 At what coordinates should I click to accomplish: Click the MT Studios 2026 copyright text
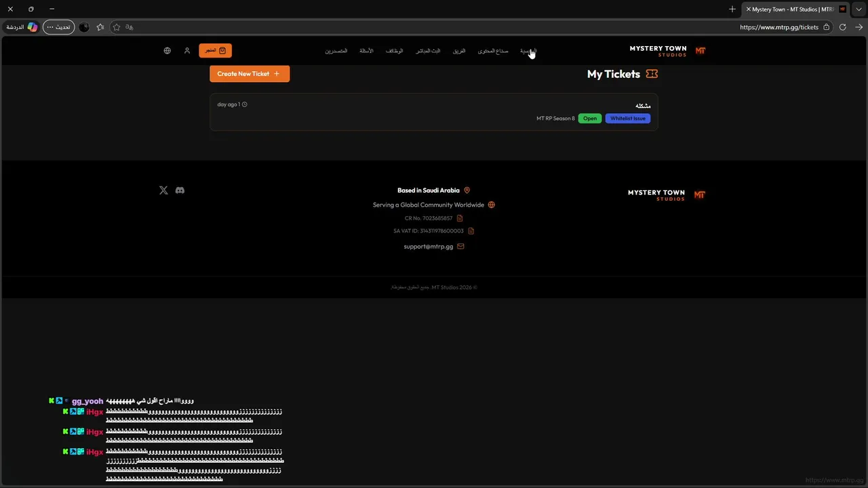coord(434,287)
